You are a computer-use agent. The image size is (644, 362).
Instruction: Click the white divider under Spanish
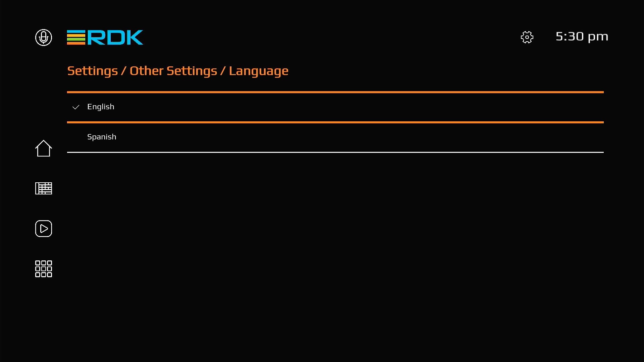[335, 152]
